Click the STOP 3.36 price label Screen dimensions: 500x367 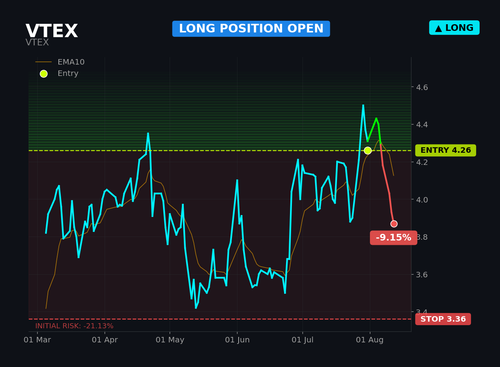pyautogui.click(x=443, y=319)
